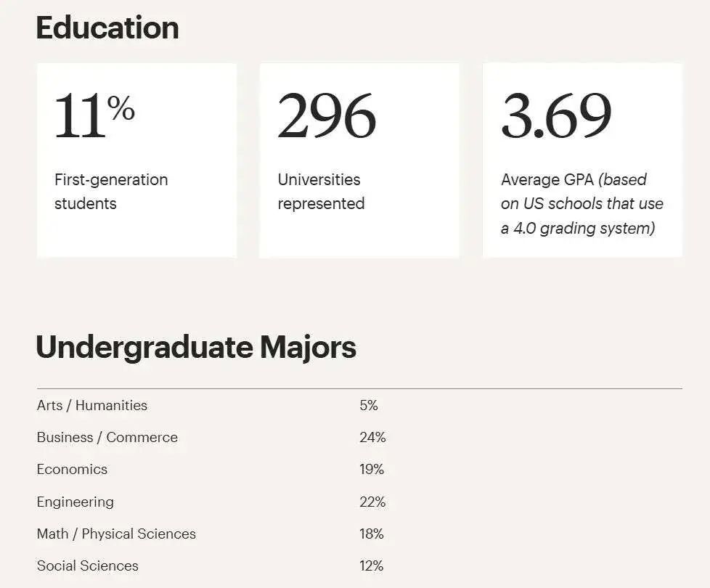Select the Math / Physical Sciences row

coord(359,534)
